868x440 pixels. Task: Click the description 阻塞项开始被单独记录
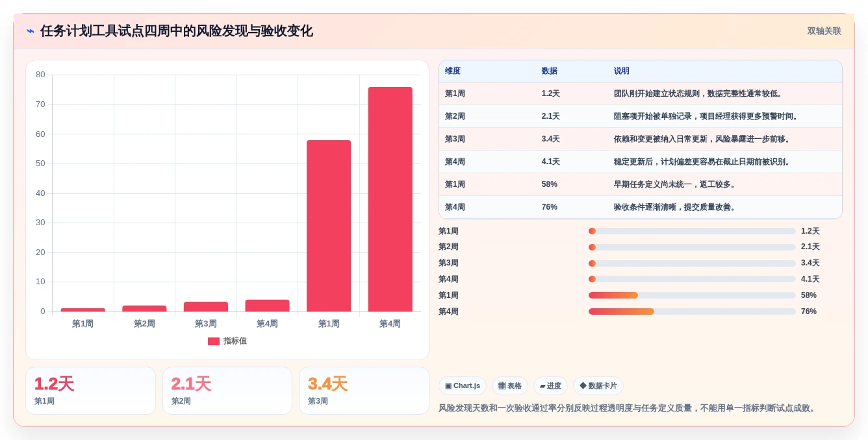coord(706,117)
